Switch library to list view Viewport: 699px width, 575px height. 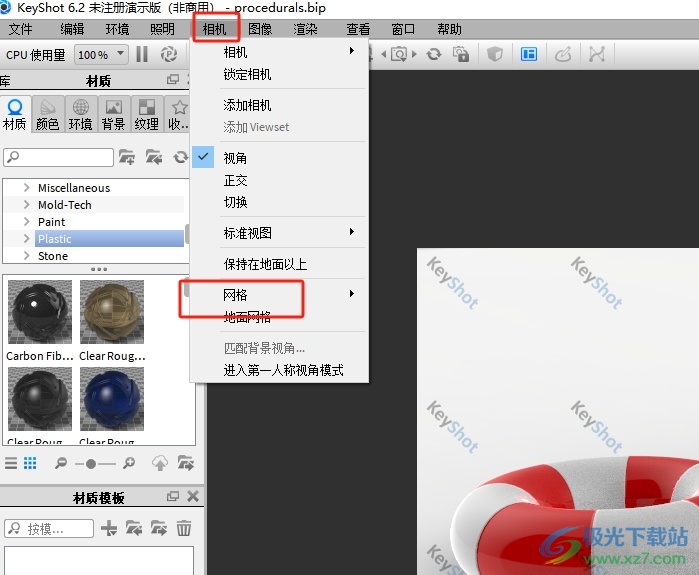pyautogui.click(x=11, y=464)
